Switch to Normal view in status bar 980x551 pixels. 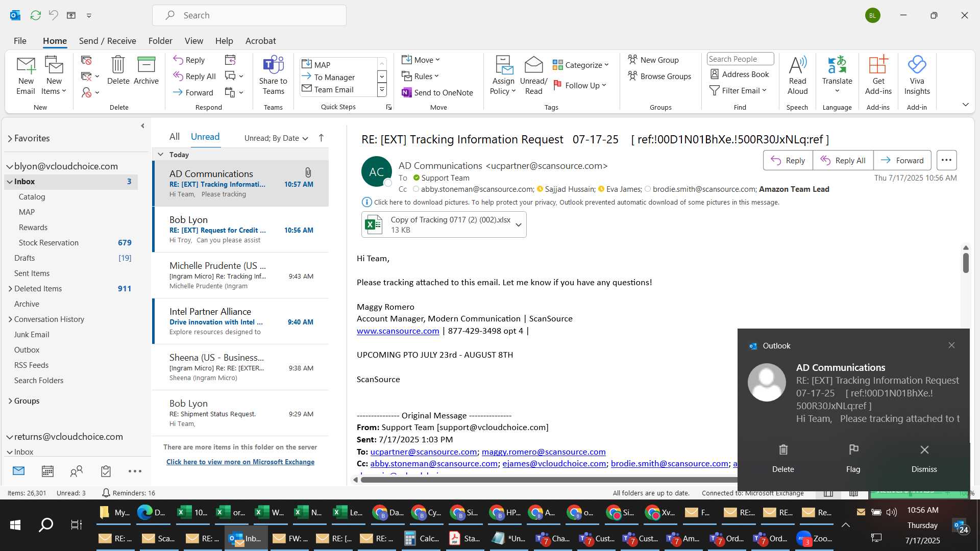point(828,493)
